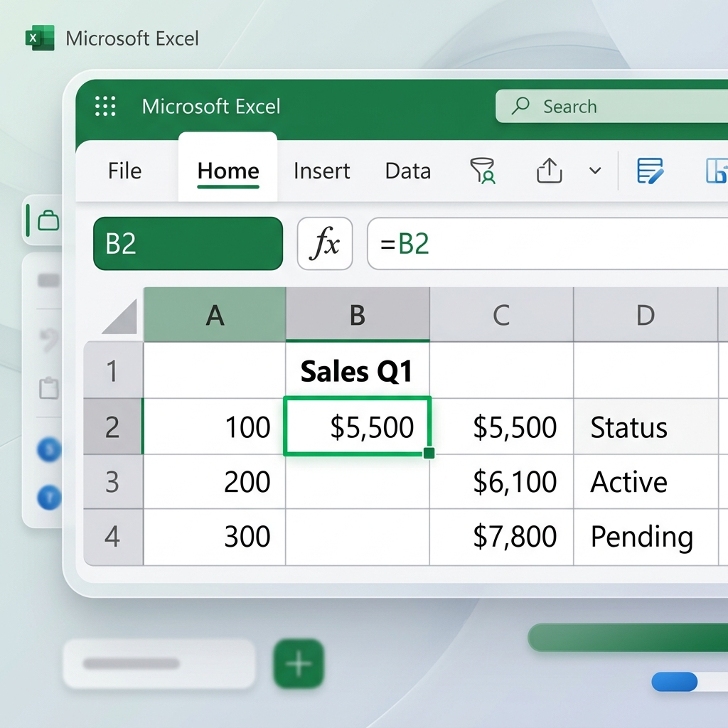Screen dimensions: 728x728
Task: Click the Select All corner triangle
Action: (x=121, y=318)
